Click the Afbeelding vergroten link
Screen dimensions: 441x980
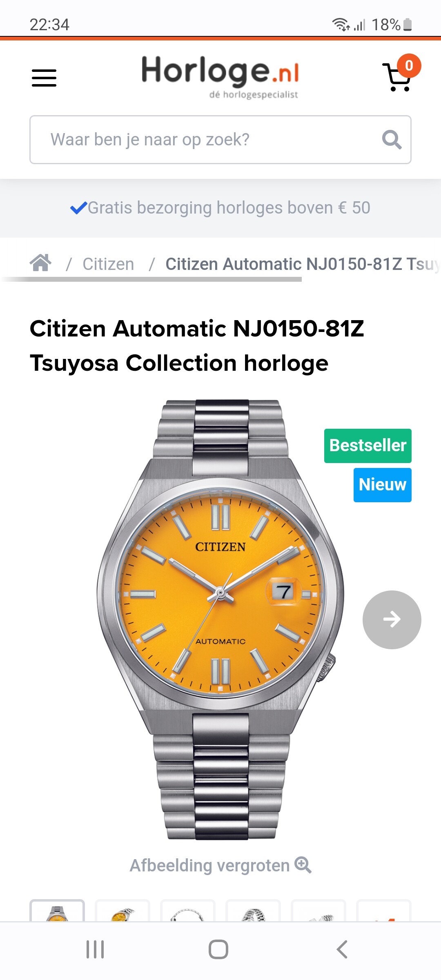coord(209,865)
